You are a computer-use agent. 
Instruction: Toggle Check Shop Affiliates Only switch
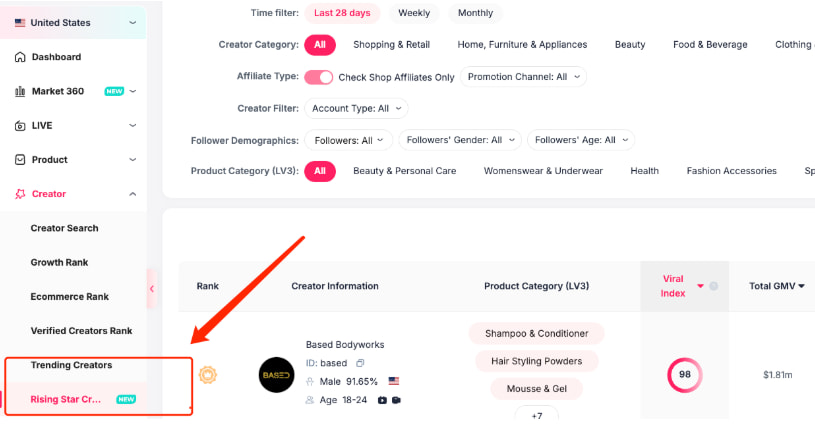[319, 77]
